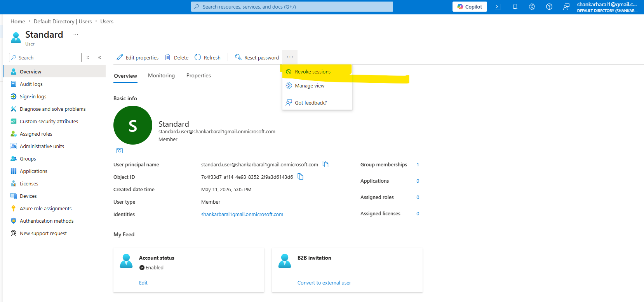Click the B2B invitation user icon
The image size is (644, 302).
[285, 261]
